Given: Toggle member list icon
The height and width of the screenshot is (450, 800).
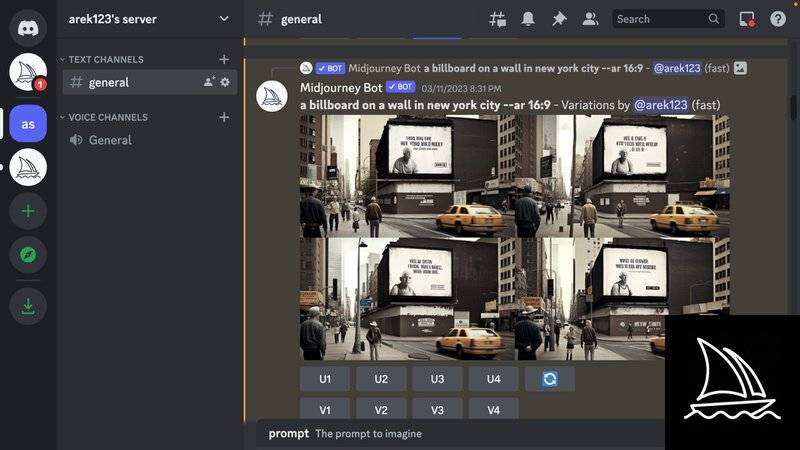Looking at the screenshot, I should pyautogui.click(x=590, y=19).
